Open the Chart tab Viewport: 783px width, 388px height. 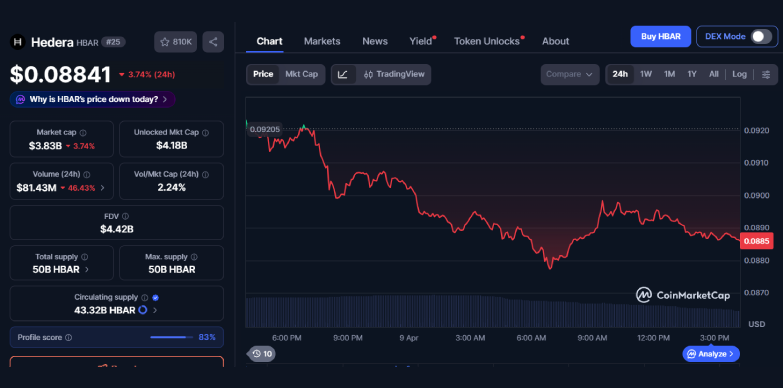(x=269, y=41)
